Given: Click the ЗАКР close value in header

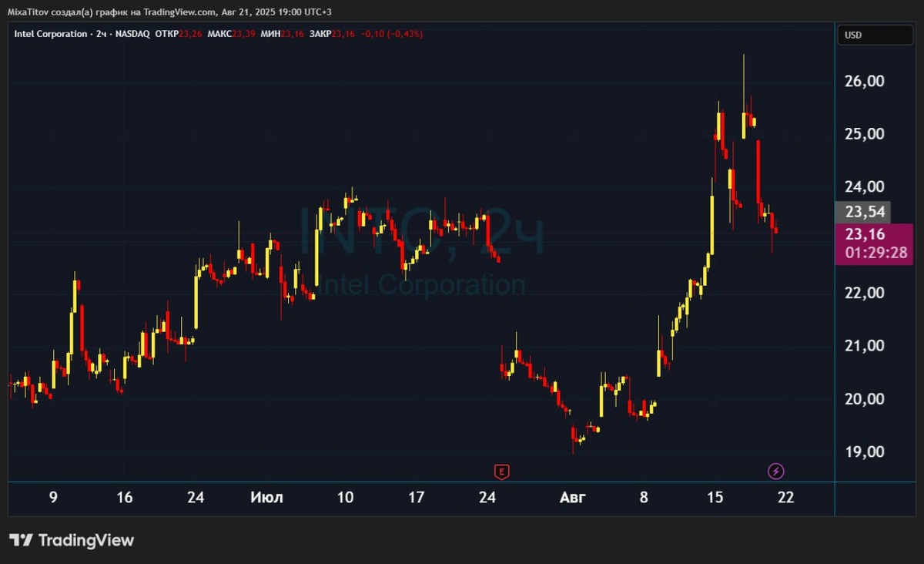Looking at the screenshot, I should pos(343,34).
